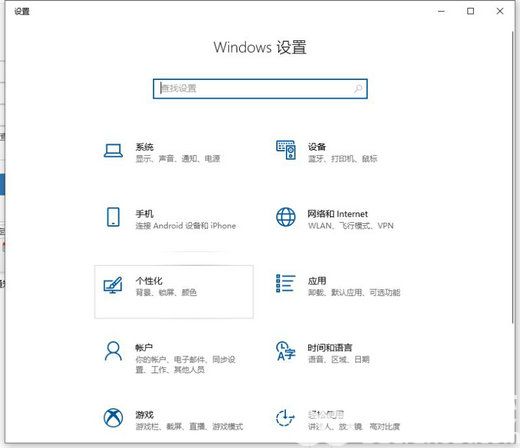Click the 个性化 heading text

(x=149, y=281)
